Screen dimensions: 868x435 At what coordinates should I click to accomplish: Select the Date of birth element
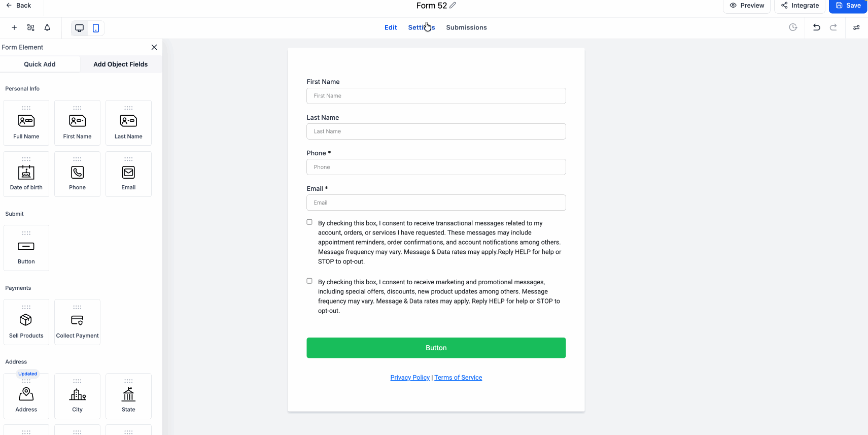[26, 174]
